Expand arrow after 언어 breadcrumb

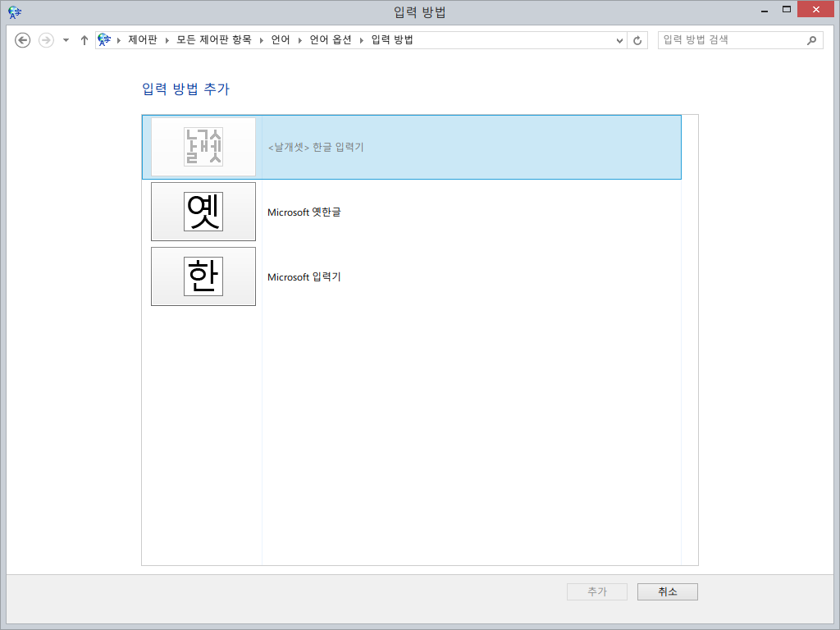point(300,41)
